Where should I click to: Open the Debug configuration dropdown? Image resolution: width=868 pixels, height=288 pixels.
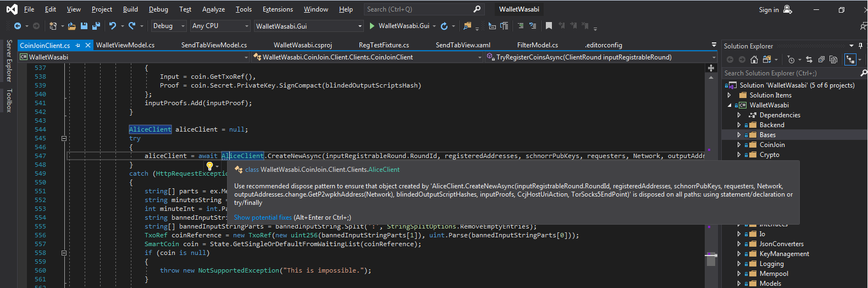coord(168,26)
